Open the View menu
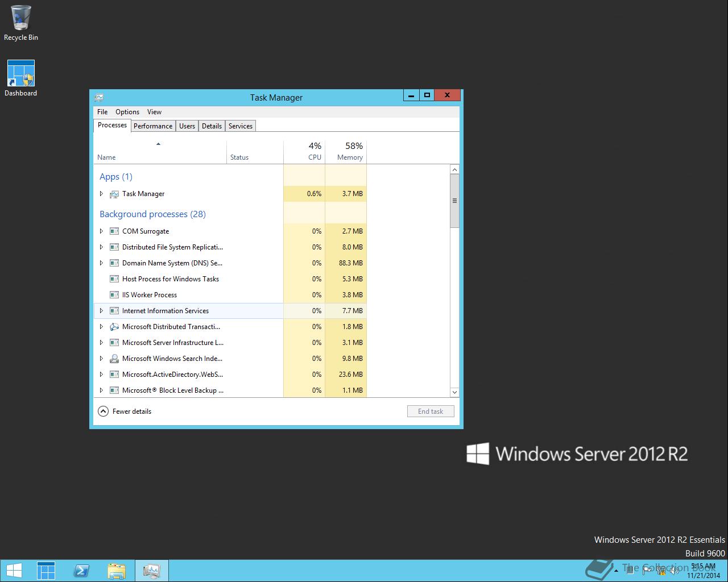The image size is (728, 582). [x=154, y=112]
